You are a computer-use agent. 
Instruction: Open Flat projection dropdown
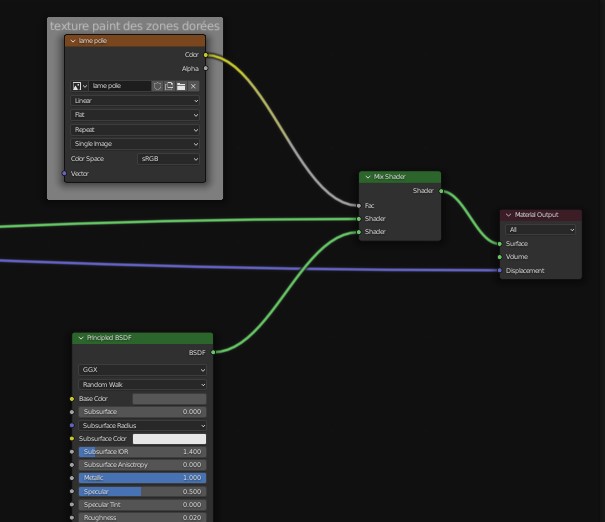click(135, 115)
